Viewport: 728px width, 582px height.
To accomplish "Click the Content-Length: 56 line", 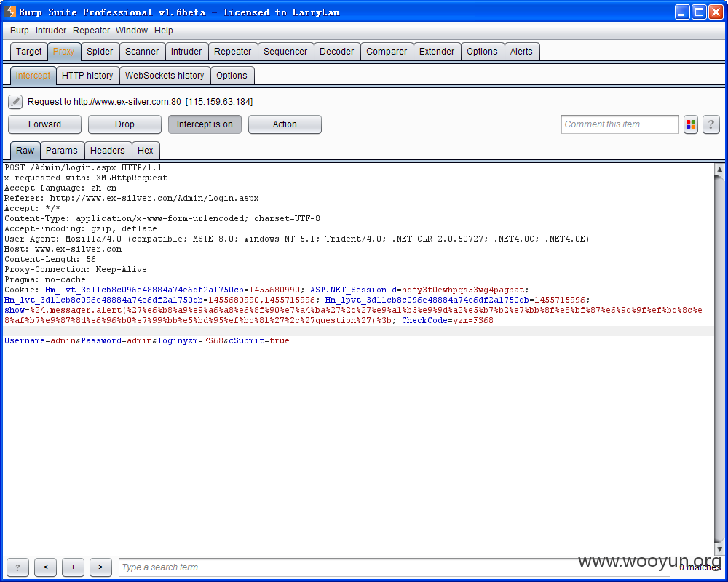I will coord(50,260).
